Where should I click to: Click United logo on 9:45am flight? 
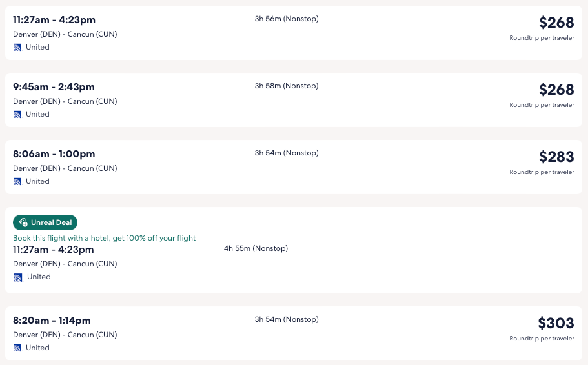(17, 114)
